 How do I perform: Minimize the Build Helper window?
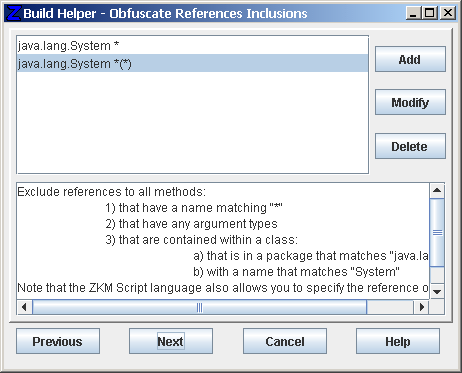coord(413,13)
